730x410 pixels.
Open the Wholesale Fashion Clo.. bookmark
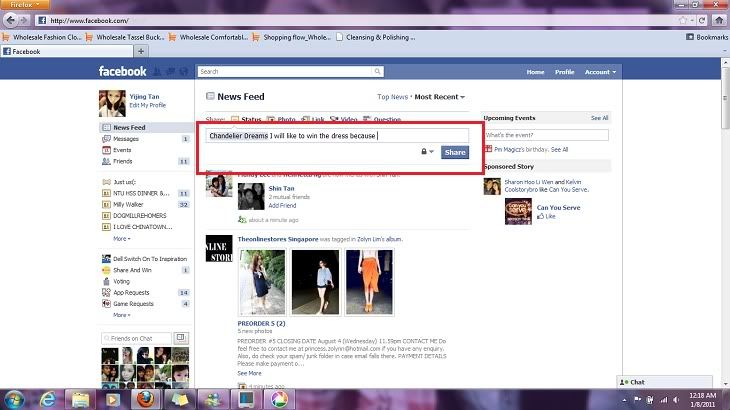[42, 37]
